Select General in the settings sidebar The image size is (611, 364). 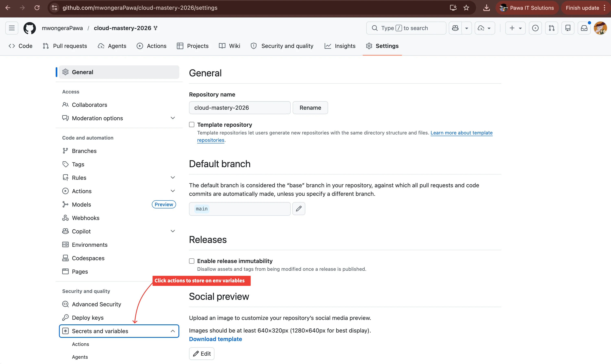point(119,72)
